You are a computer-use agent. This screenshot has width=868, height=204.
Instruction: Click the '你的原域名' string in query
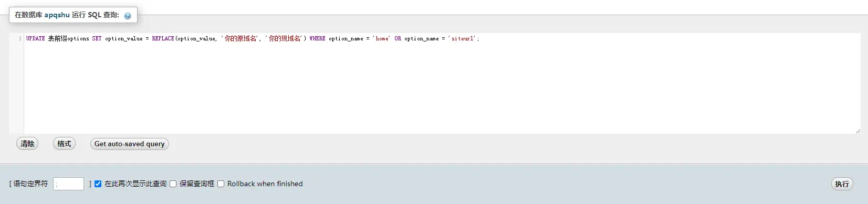(x=240, y=38)
